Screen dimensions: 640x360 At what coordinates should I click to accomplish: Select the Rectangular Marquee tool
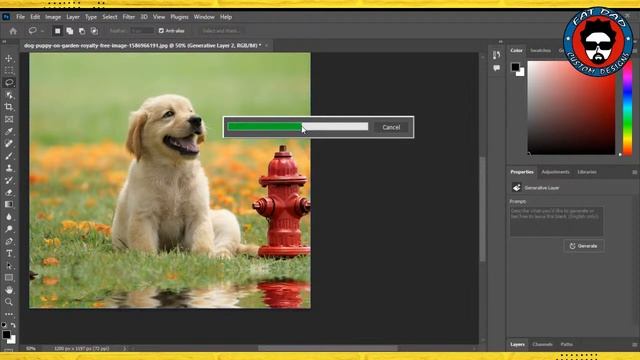coord(9,71)
